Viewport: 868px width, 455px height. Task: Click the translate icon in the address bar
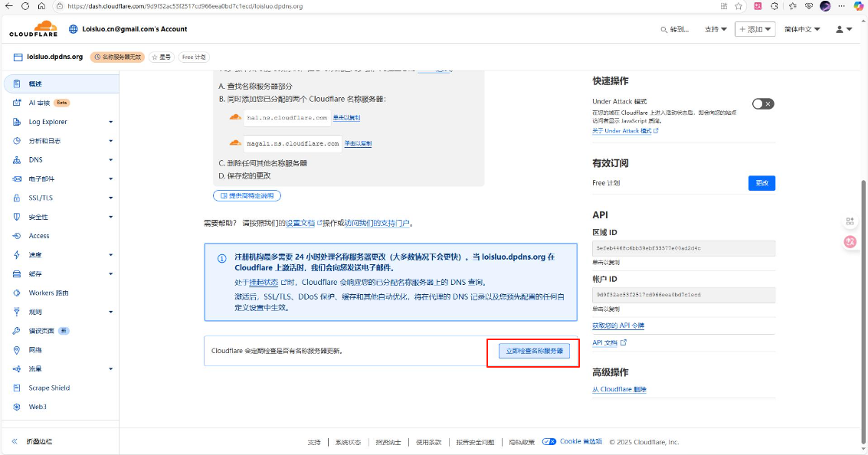pyautogui.click(x=723, y=6)
